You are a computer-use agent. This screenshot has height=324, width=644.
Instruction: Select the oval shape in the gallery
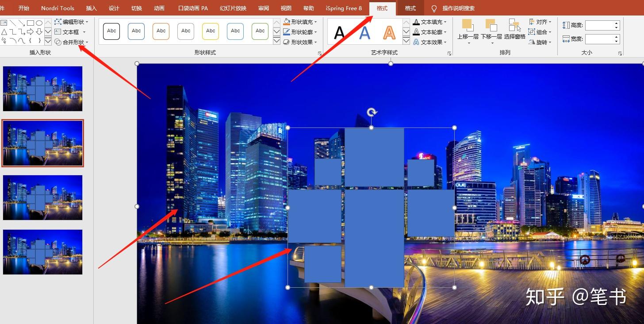tap(39, 23)
